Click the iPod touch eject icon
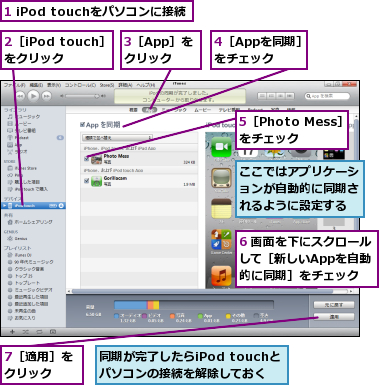Viewport: 379px width, 385px height. pos(61,206)
